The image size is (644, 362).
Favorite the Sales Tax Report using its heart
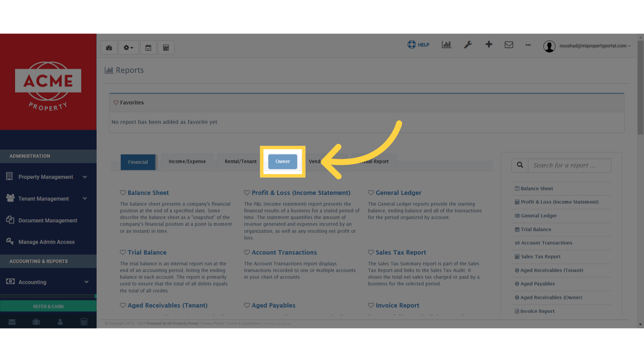tap(371, 252)
